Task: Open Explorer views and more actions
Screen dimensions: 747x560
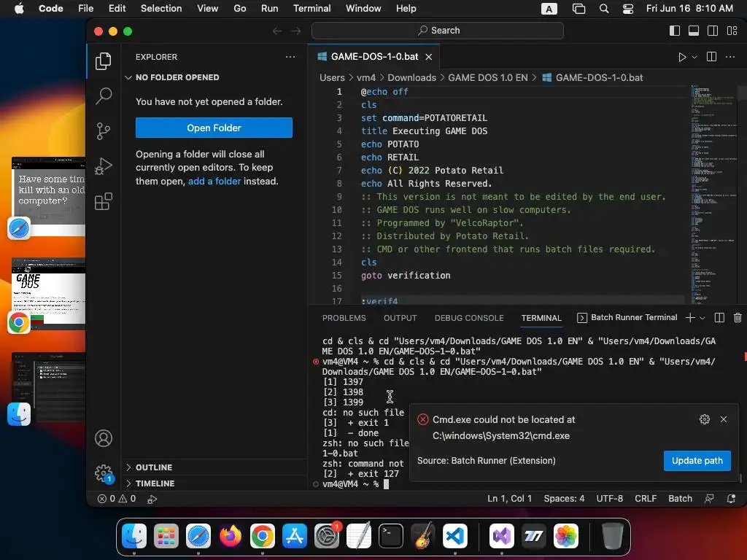Action: [290, 57]
